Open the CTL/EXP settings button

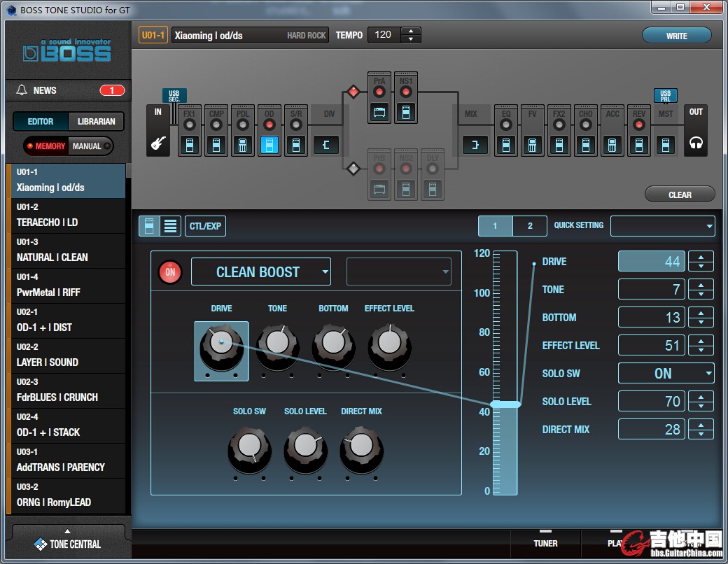pos(205,226)
